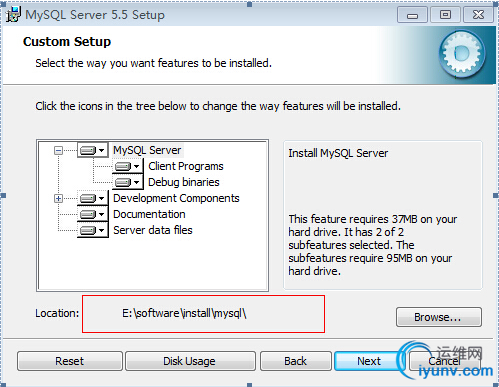Select the Debug binaries tree label
Screen dimensions: 499x387
184,182
